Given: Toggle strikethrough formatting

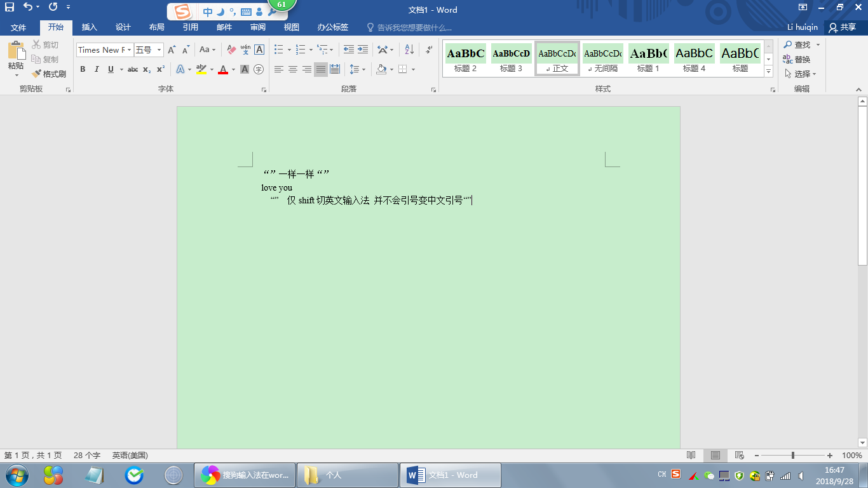Looking at the screenshot, I should click(x=133, y=69).
